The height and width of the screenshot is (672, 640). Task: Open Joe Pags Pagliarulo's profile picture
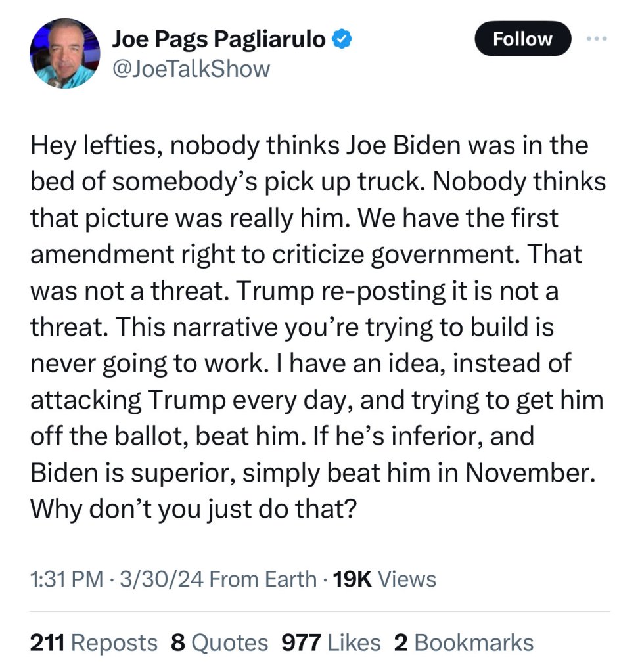pyautogui.click(x=64, y=54)
